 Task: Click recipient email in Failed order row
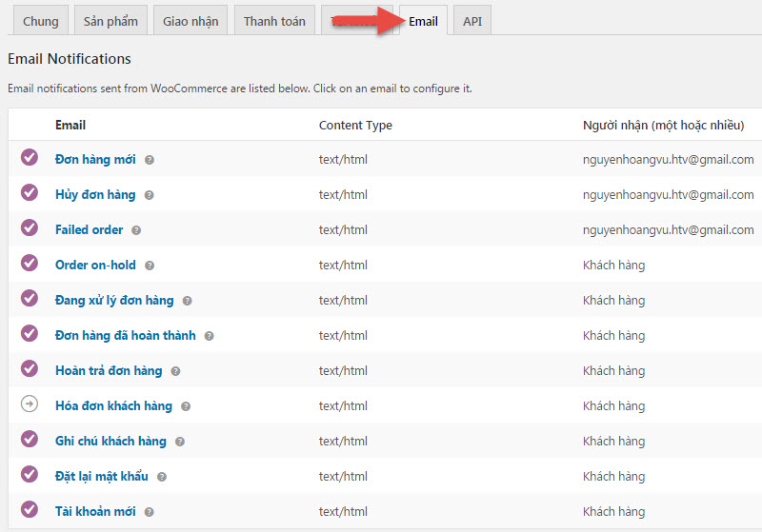[x=669, y=230]
